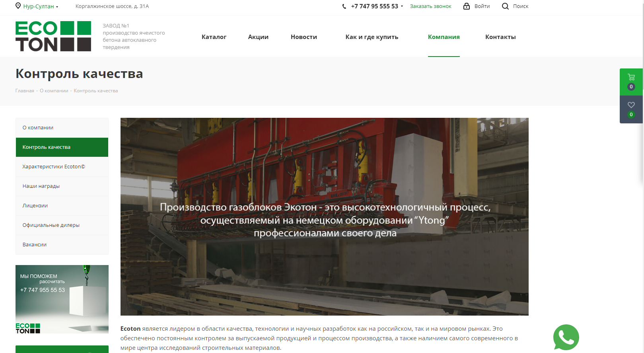Go to О компании breadcrumb link
The height and width of the screenshot is (353, 644).
(x=54, y=91)
